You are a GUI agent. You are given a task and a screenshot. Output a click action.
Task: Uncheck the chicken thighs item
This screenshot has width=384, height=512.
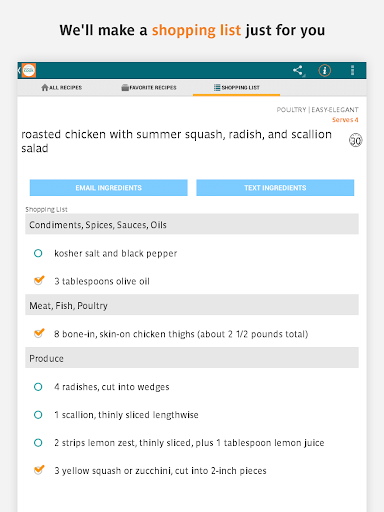click(x=39, y=333)
